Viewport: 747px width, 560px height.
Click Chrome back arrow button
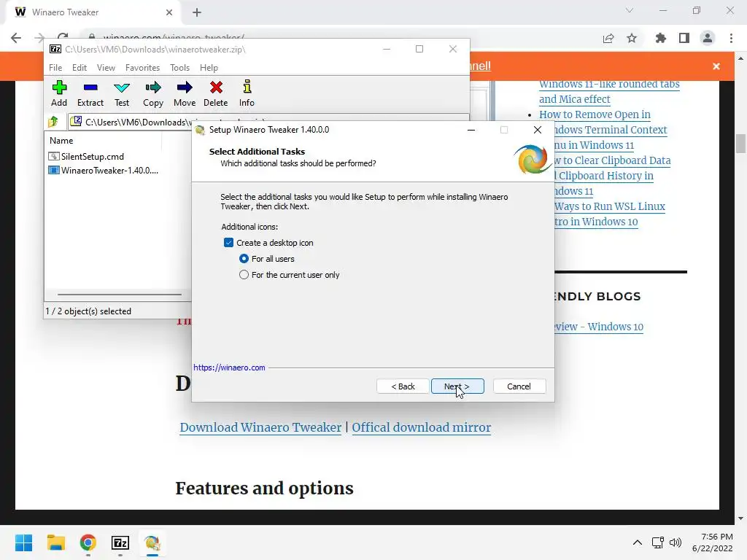16,38
